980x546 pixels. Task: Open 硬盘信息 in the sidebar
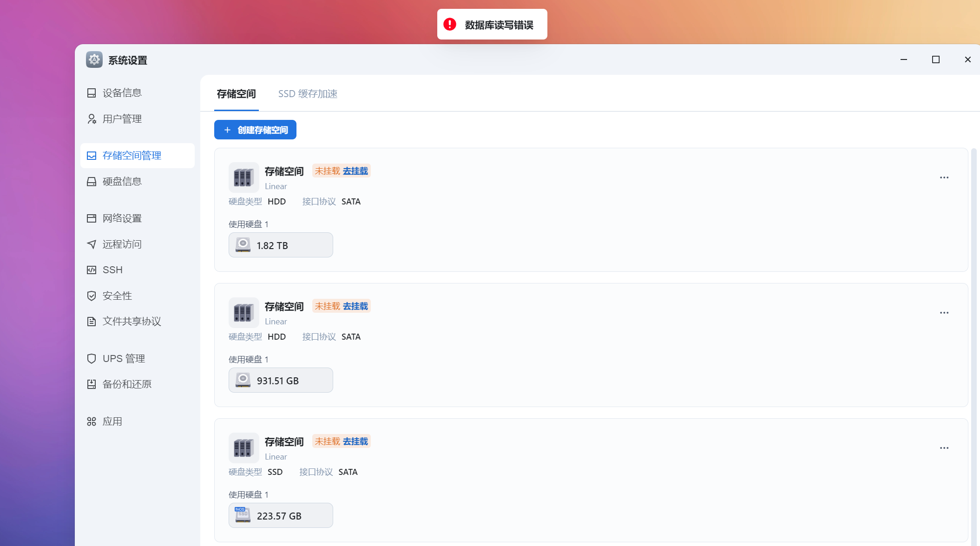pyautogui.click(x=137, y=182)
